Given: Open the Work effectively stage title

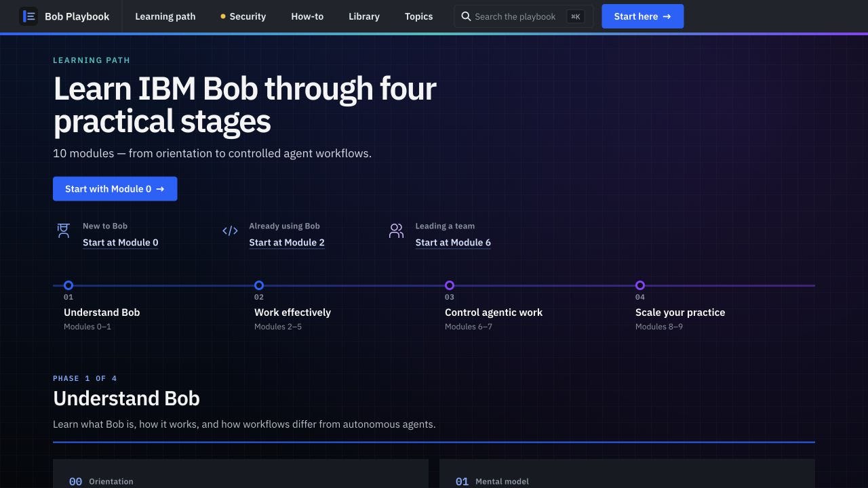Looking at the screenshot, I should point(292,312).
